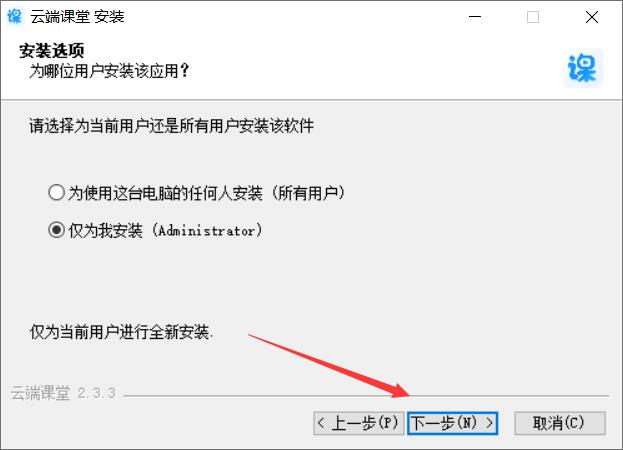Click the left arrow on the 上一步 button
The image size is (623, 450).
pyautogui.click(x=321, y=423)
